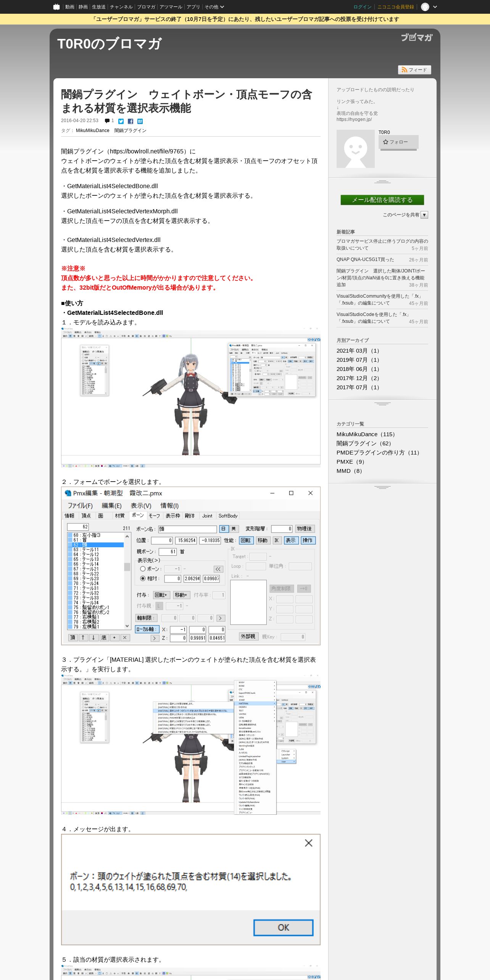Bookmark with the Hatena B! icon

pyautogui.click(x=140, y=121)
